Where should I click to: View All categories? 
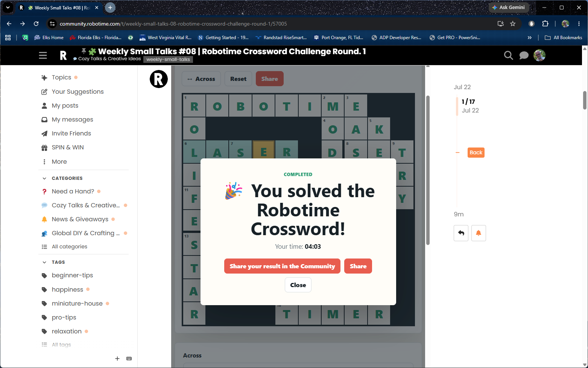click(x=70, y=247)
